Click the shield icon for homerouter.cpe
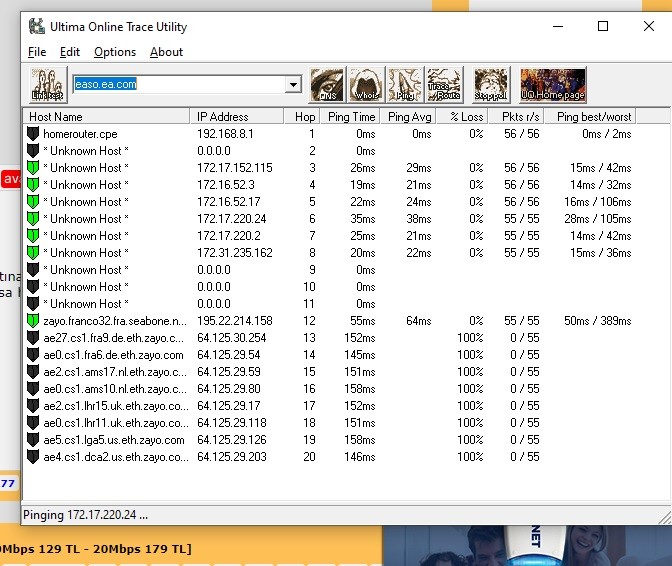This screenshot has height=566, width=672. click(x=33, y=134)
